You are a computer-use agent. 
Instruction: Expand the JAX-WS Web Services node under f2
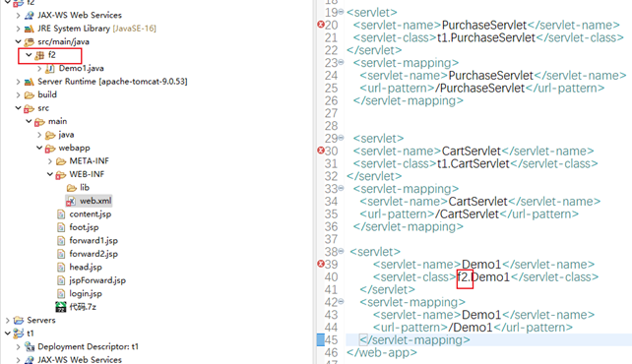click(x=18, y=16)
